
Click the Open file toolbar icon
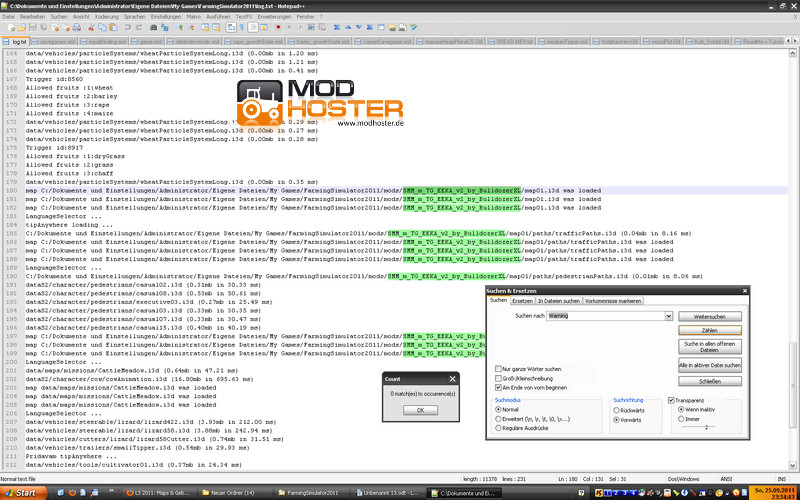pyautogui.click(x=22, y=28)
